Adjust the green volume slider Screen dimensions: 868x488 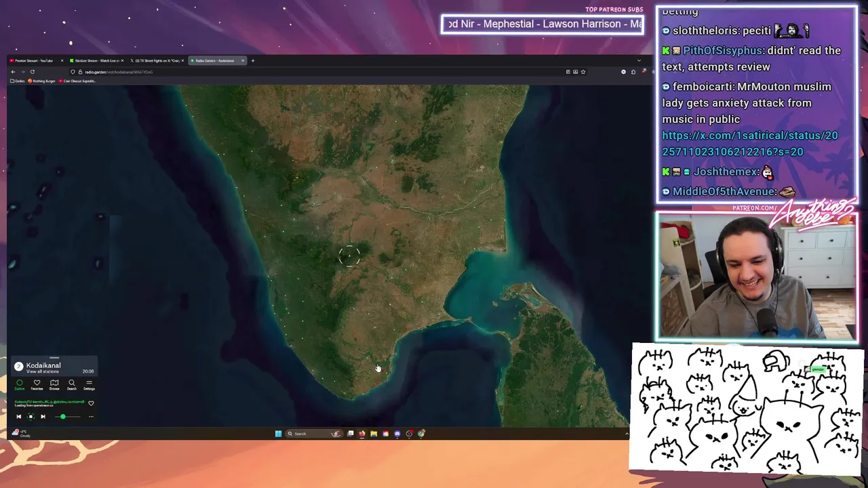tap(68, 417)
